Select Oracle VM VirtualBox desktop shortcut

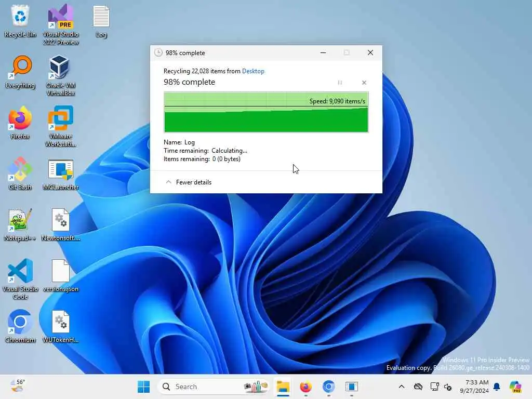61,75
